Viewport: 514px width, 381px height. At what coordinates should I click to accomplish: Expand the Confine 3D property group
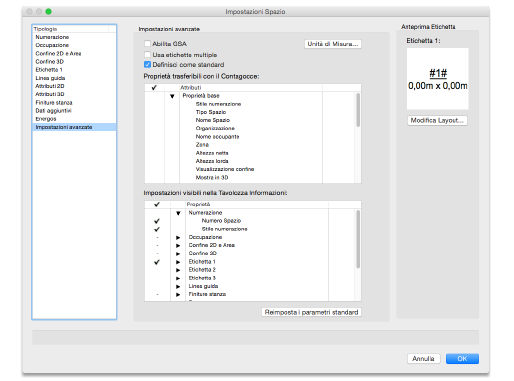(x=178, y=254)
